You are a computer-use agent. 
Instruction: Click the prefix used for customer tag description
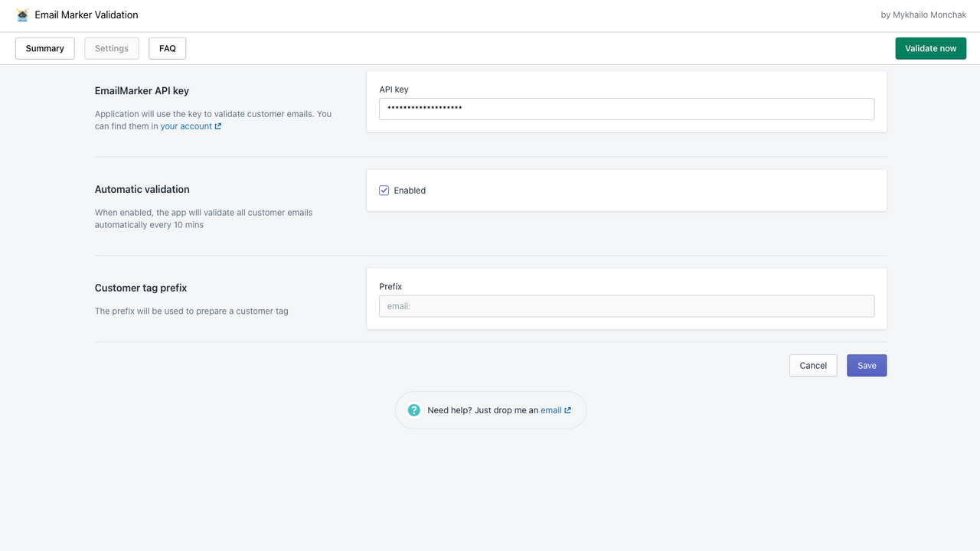pyautogui.click(x=191, y=311)
